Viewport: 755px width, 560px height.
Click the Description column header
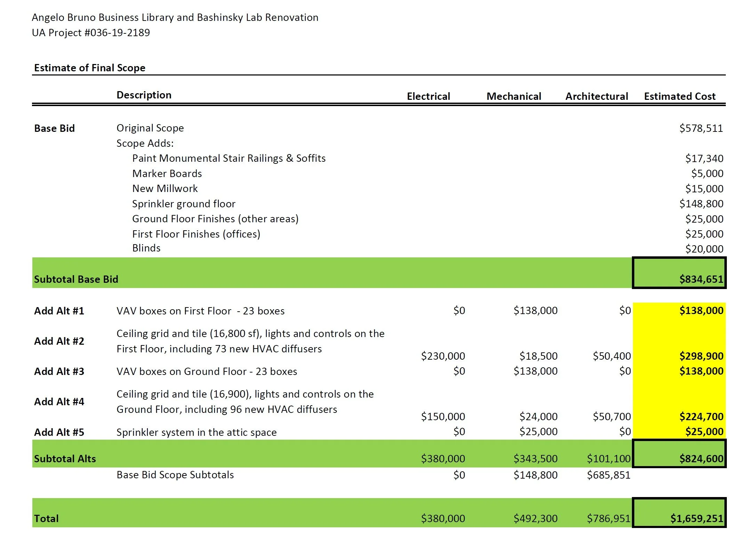(144, 95)
